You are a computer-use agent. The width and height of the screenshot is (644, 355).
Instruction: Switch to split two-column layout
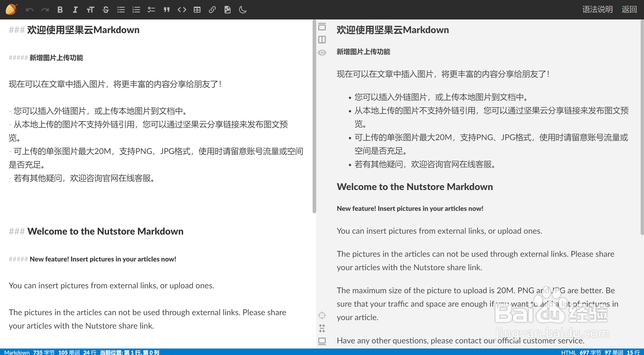point(322,39)
